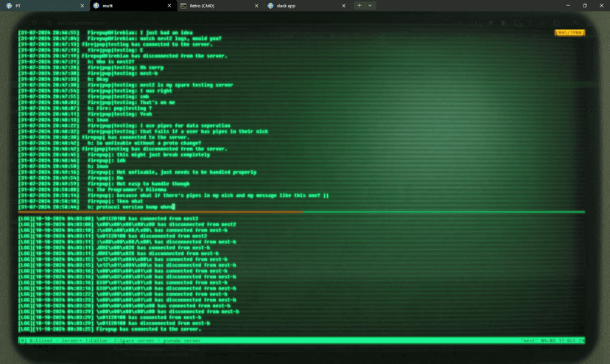Click line 'nest2 is my spare testing server'

point(186,85)
